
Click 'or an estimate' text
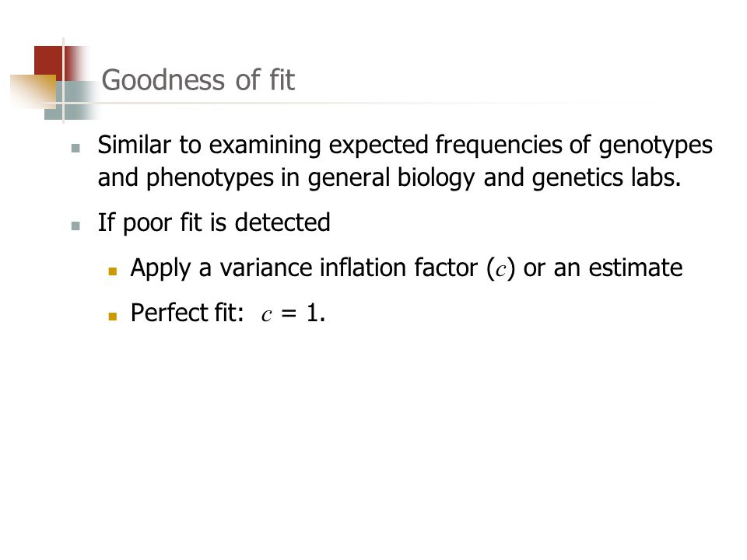(602, 268)
